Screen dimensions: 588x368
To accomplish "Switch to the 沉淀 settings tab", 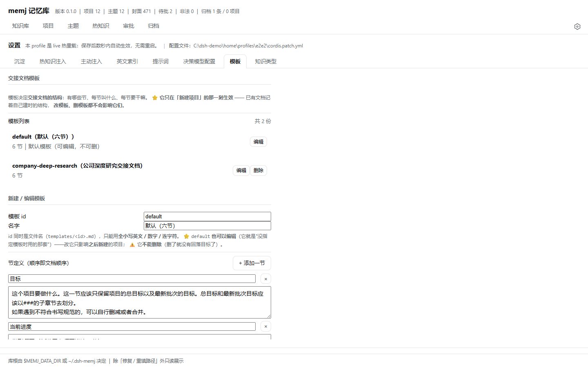I will point(20,61).
